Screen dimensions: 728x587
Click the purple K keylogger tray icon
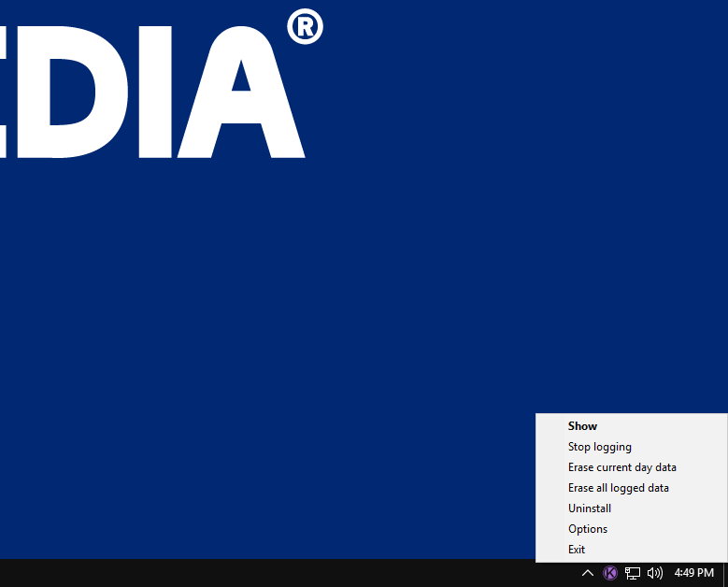click(x=610, y=573)
